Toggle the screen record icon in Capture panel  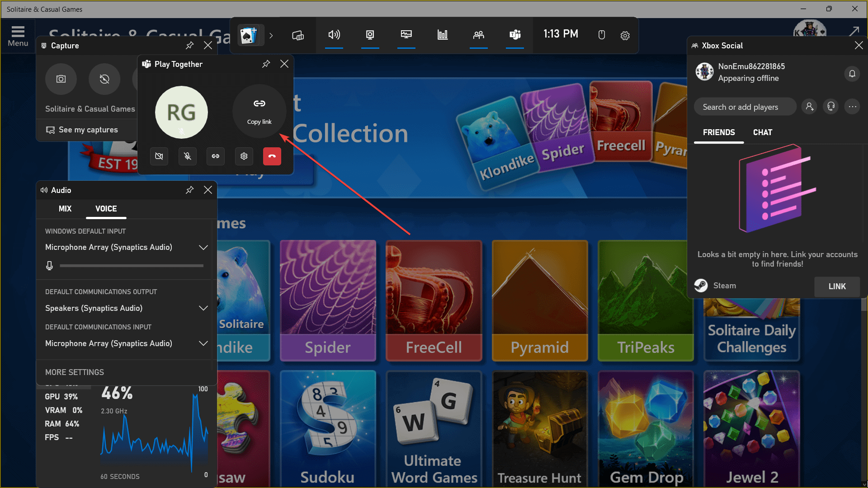[104, 78]
